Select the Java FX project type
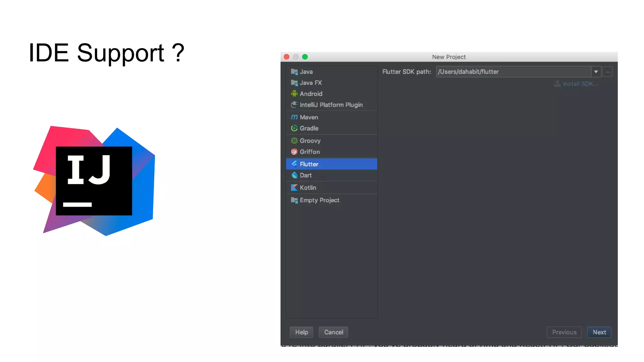 click(331, 83)
